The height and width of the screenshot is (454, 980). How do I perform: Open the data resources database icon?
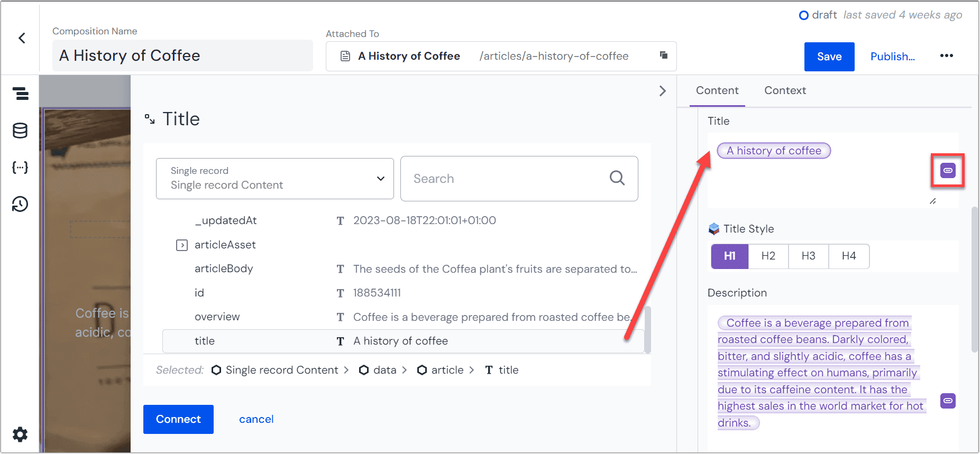point(20,131)
